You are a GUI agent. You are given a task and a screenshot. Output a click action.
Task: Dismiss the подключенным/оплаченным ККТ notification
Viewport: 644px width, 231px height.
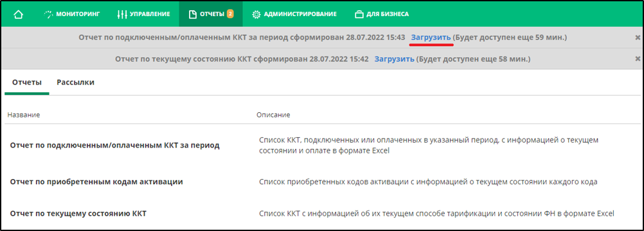click(x=638, y=37)
